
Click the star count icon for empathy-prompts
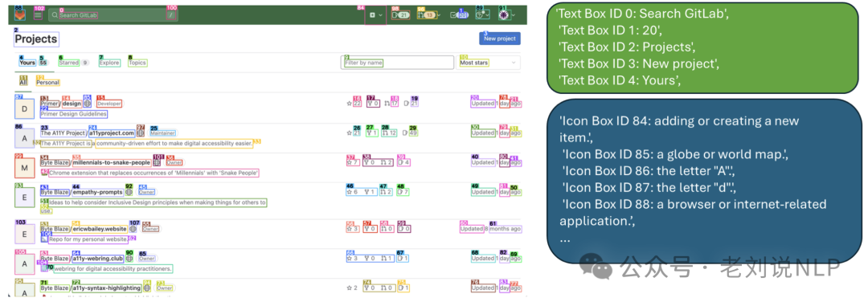pyautogui.click(x=350, y=192)
